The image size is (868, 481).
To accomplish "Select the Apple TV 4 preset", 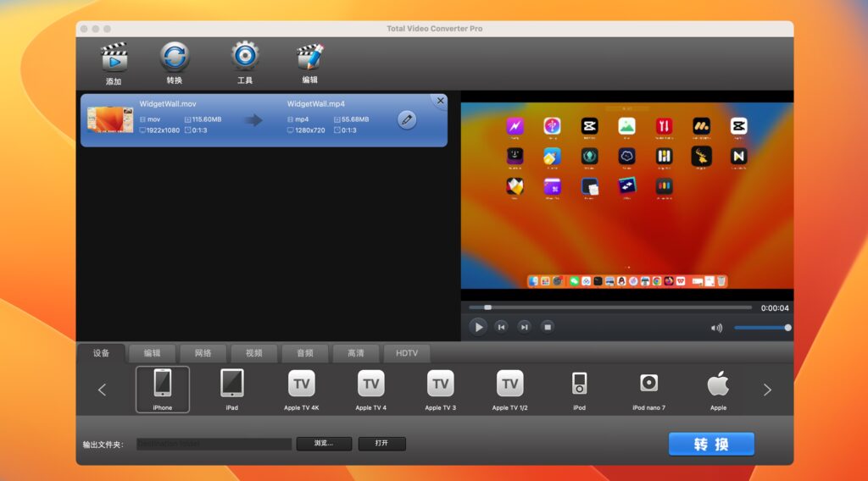I will pyautogui.click(x=371, y=390).
